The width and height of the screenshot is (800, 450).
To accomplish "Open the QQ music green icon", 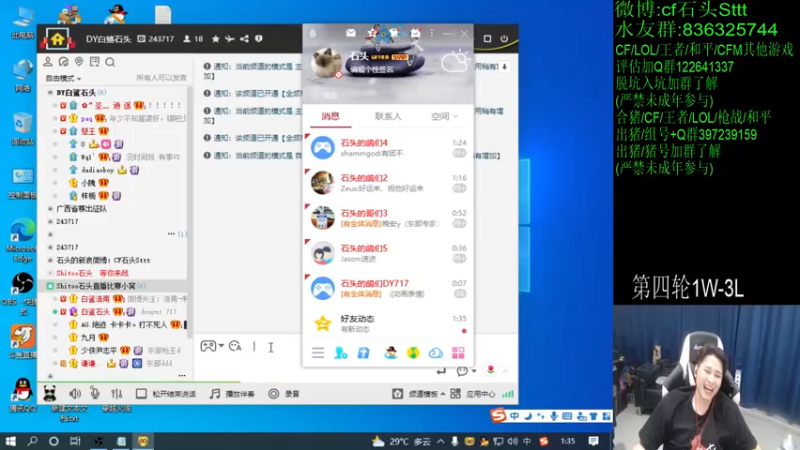I will 413,353.
